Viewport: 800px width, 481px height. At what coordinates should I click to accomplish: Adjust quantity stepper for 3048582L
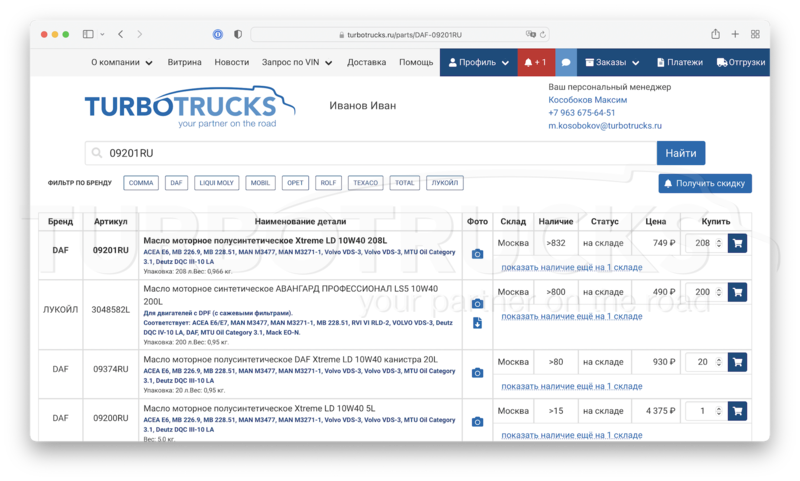coord(718,292)
